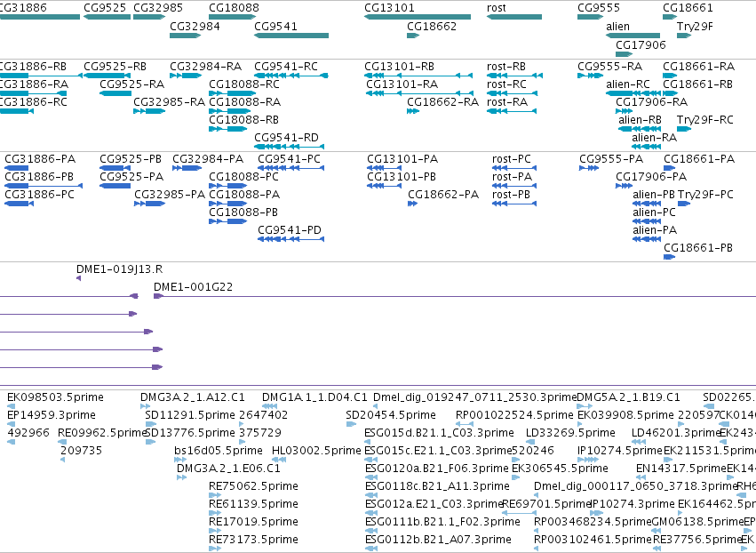This screenshot has height=553, width=756.
Task: Select transcript Try29F-RC
Action: [684, 129]
